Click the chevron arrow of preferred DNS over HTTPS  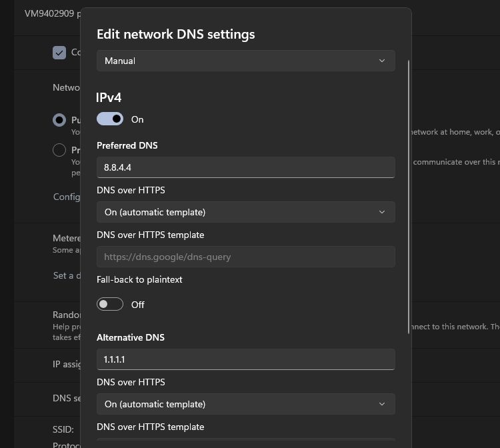coord(382,212)
